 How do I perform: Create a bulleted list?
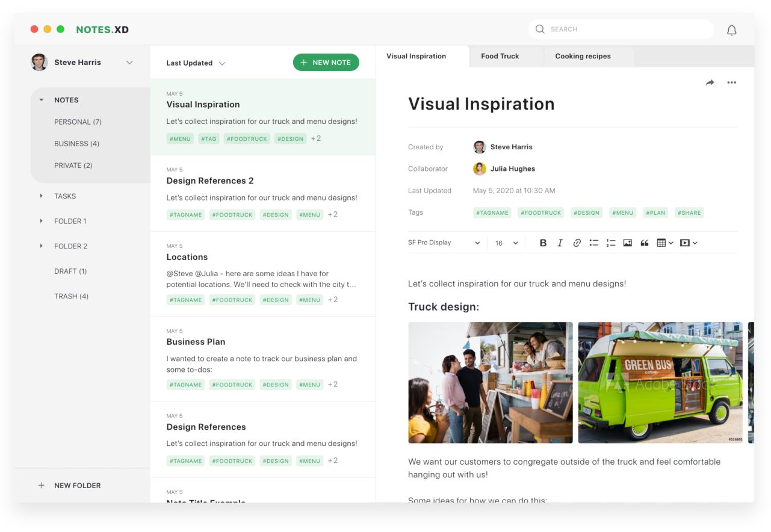pos(593,243)
